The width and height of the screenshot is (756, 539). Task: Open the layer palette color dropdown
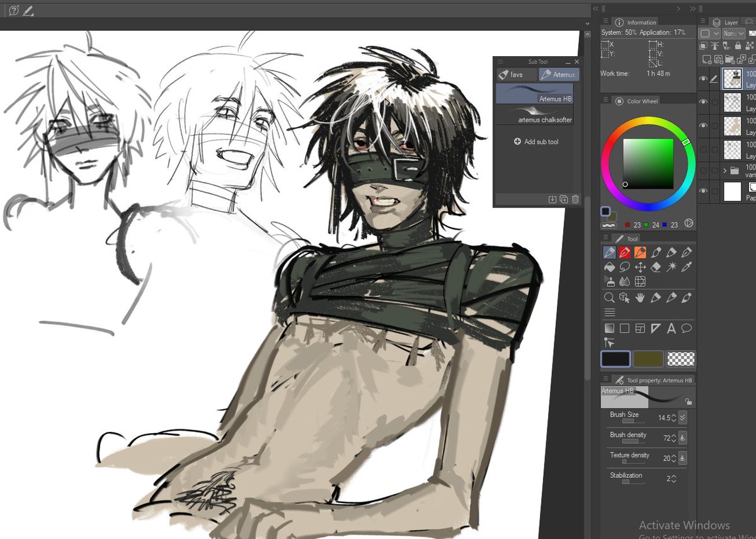709,33
